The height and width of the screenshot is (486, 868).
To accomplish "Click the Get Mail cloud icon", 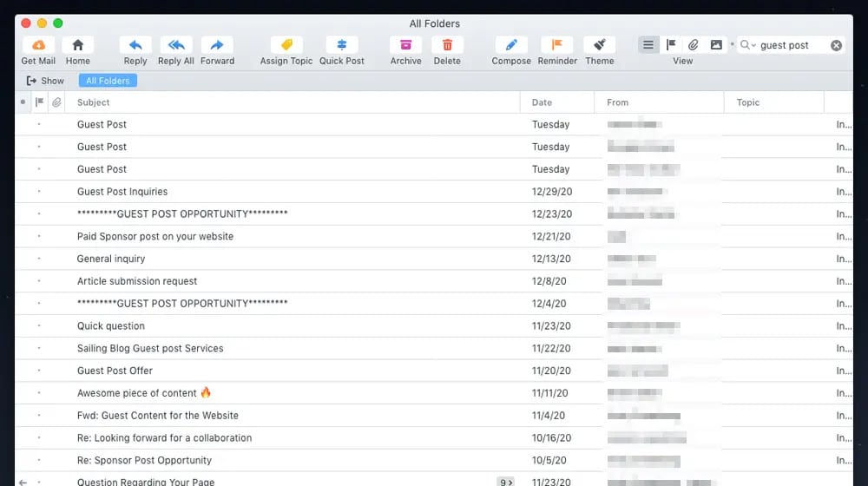I will tap(38, 45).
